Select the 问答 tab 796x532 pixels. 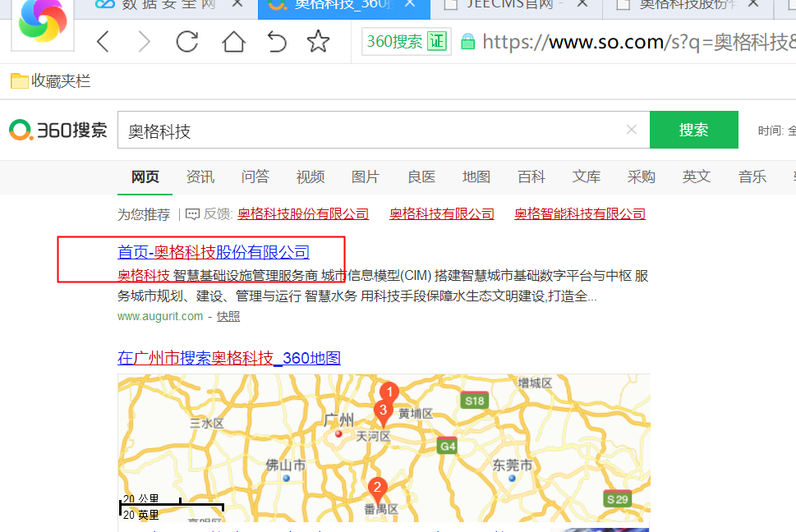(255, 177)
